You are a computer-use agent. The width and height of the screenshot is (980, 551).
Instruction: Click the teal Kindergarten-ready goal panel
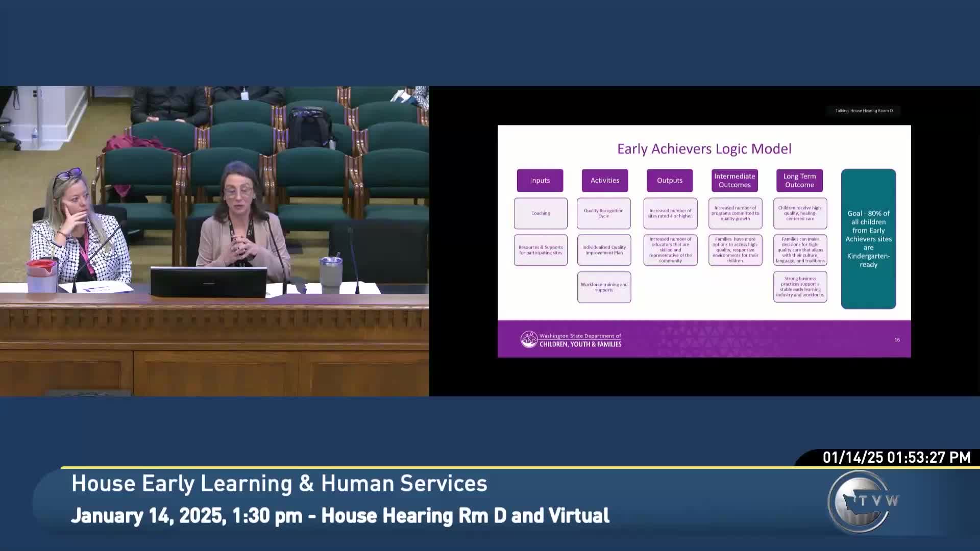click(868, 239)
